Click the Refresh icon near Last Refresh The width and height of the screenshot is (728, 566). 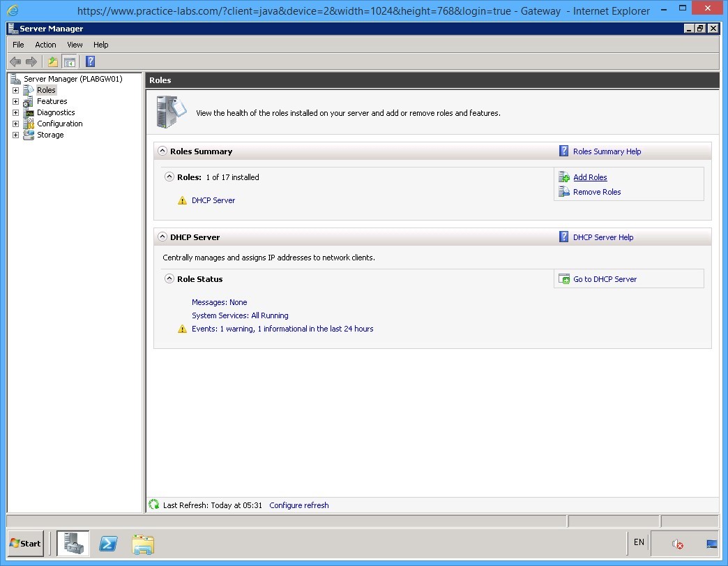click(153, 505)
